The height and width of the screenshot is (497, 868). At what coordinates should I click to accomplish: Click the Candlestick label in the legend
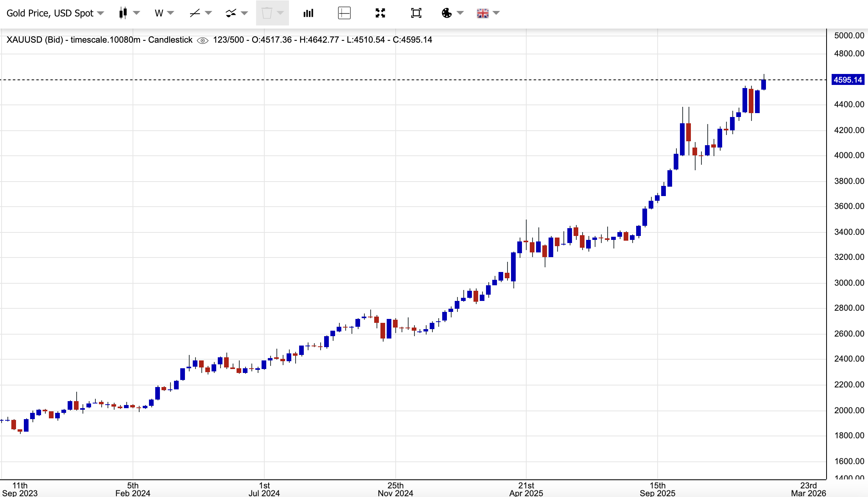170,40
